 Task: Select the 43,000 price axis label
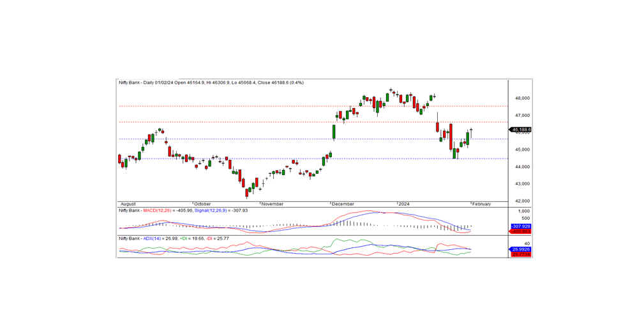point(523,184)
